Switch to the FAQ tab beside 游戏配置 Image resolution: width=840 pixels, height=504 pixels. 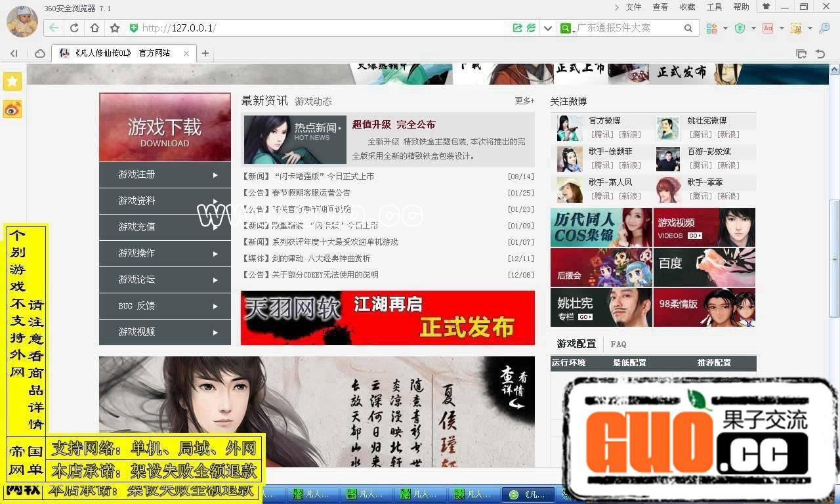pos(618,344)
